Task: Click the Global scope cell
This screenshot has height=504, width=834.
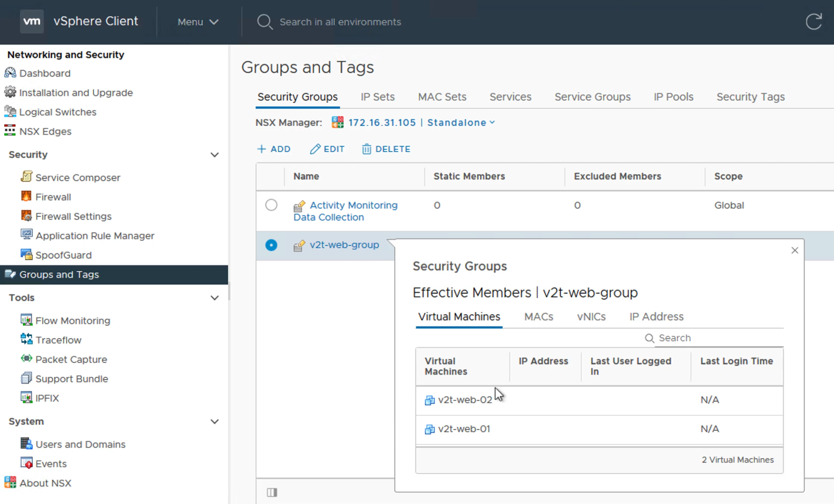Action: pos(729,205)
